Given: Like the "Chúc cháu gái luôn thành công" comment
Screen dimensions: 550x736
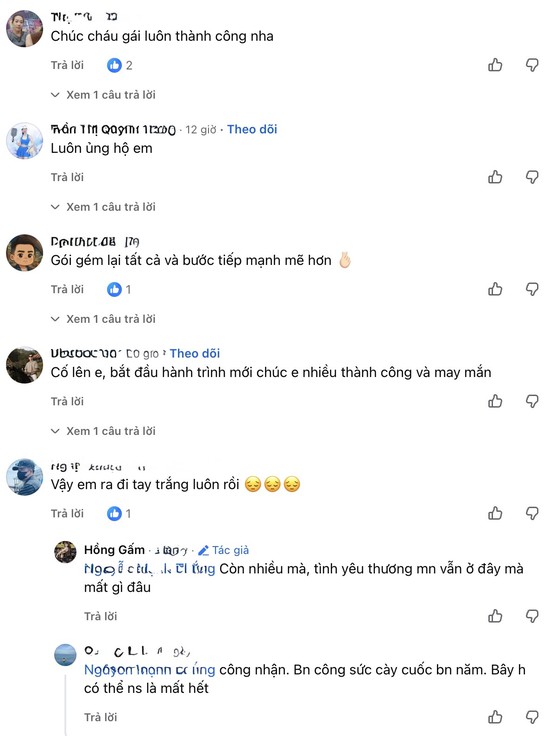Looking at the screenshot, I should point(495,65).
